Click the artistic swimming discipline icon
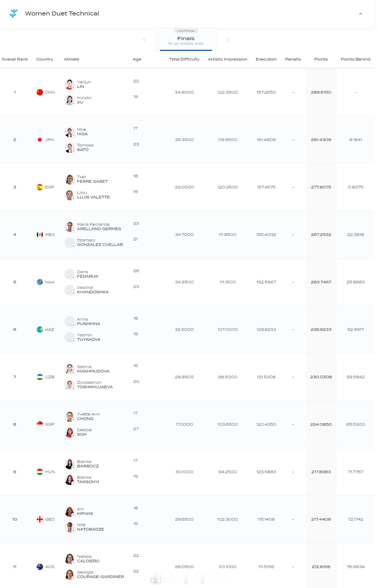 coord(13,13)
